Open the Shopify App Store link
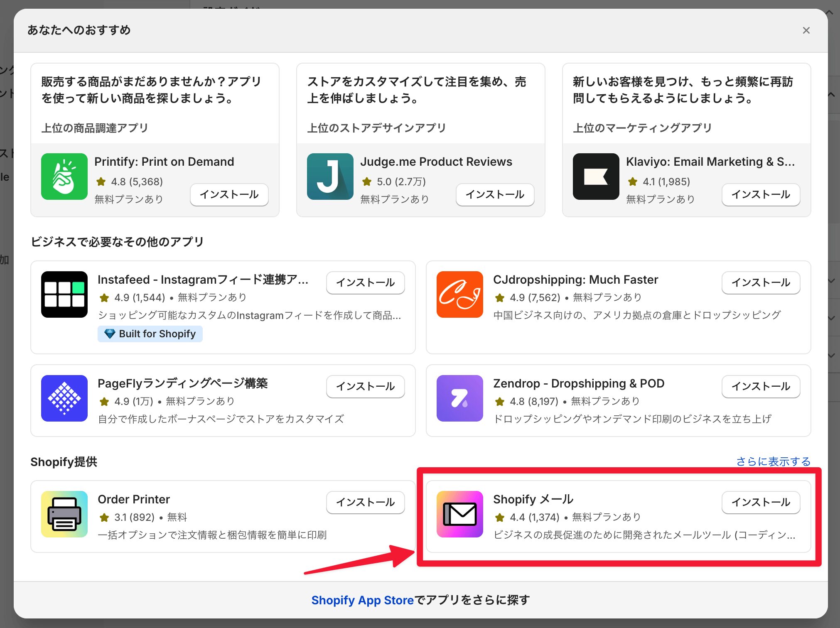Screen dimensions: 840x628 [x=363, y=600]
